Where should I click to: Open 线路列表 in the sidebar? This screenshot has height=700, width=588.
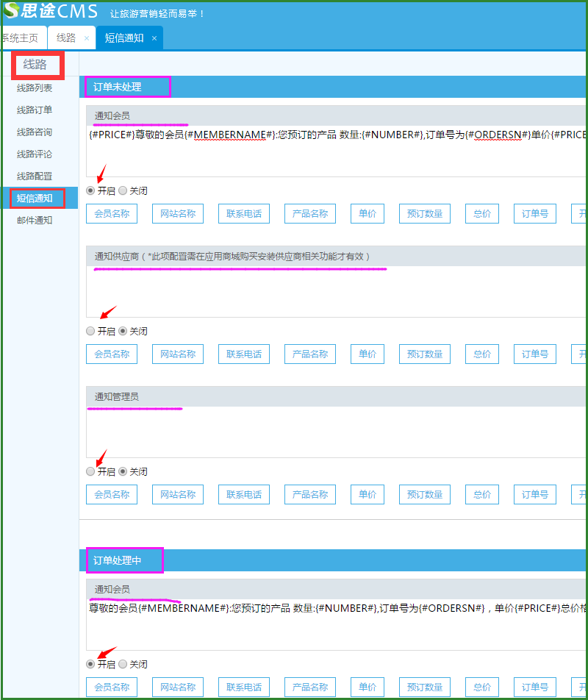point(35,88)
